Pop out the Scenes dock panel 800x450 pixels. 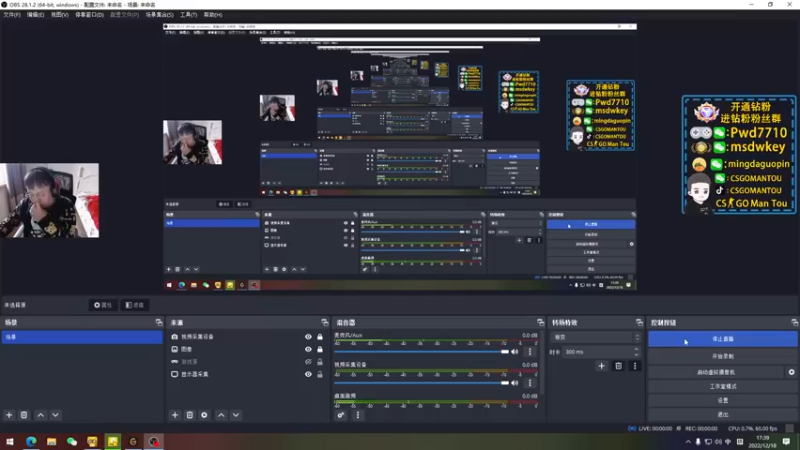click(159, 322)
